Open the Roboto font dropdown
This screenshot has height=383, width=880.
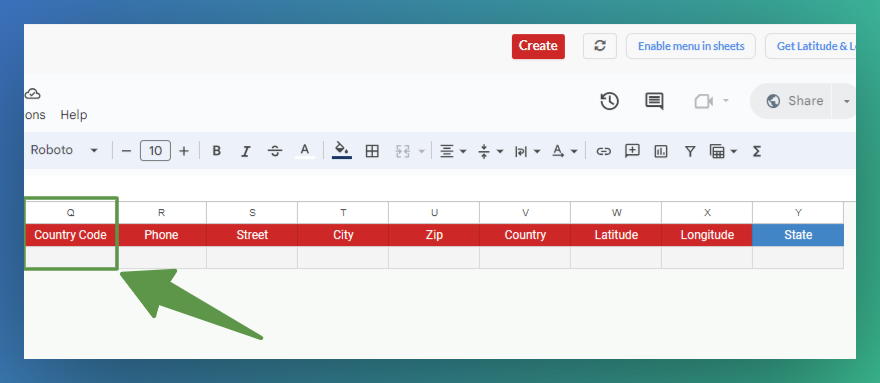[x=64, y=151]
